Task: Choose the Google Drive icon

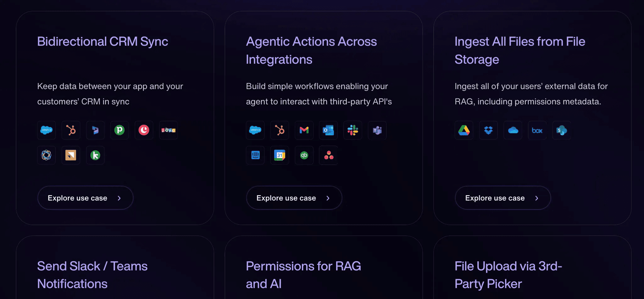Action: point(464,130)
